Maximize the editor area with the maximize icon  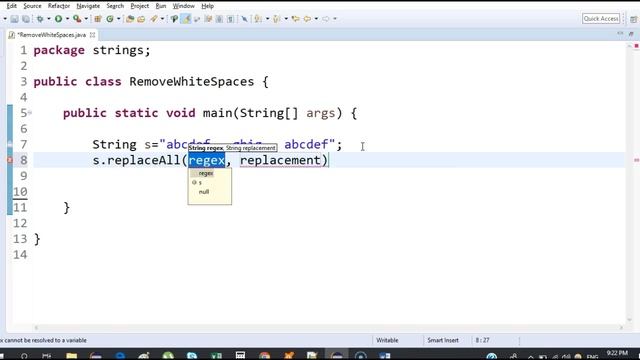(x=631, y=34)
